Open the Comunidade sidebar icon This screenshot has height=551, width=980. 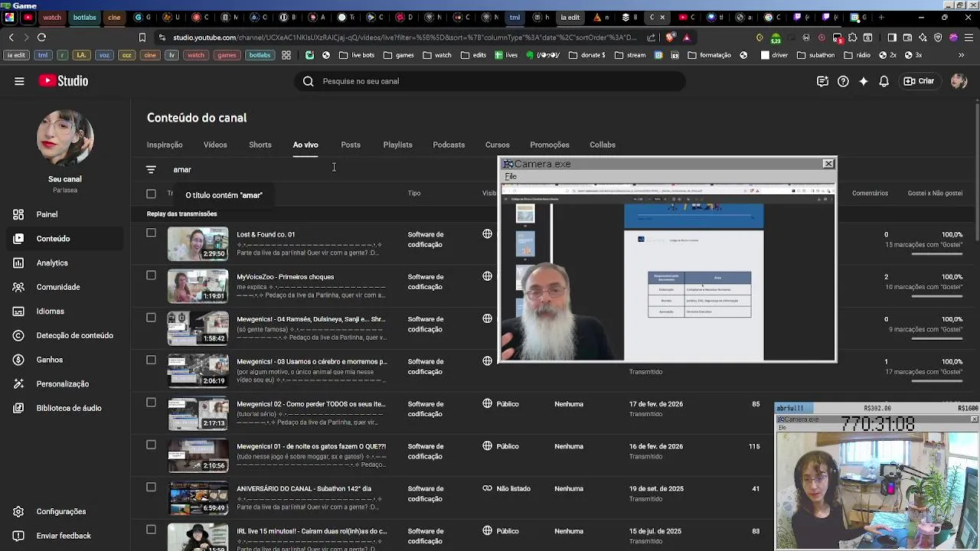[x=18, y=287]
